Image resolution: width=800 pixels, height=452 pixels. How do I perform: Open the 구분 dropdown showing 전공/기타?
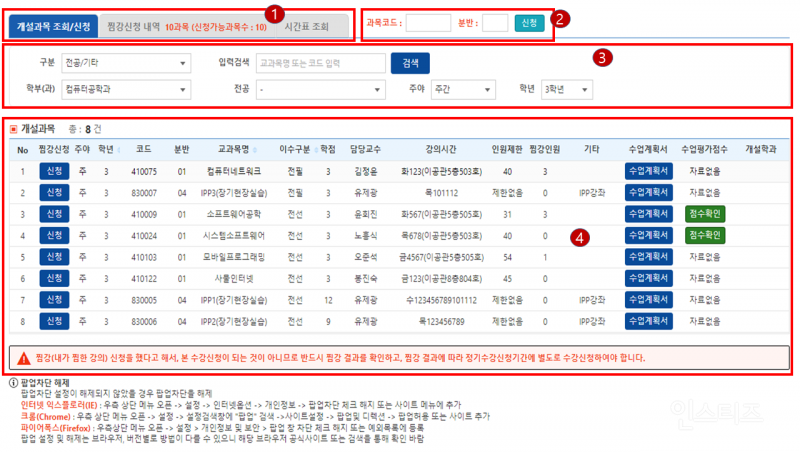point(125,63)
